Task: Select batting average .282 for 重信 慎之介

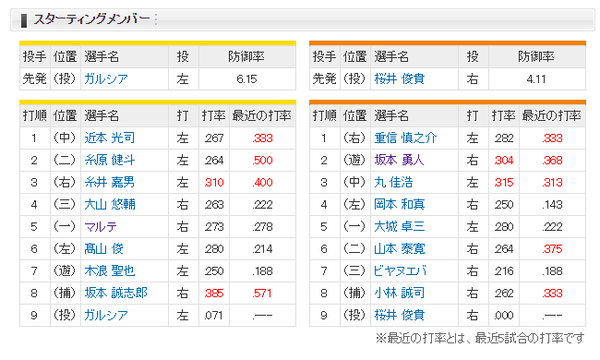Action: [x=504, y=138]
